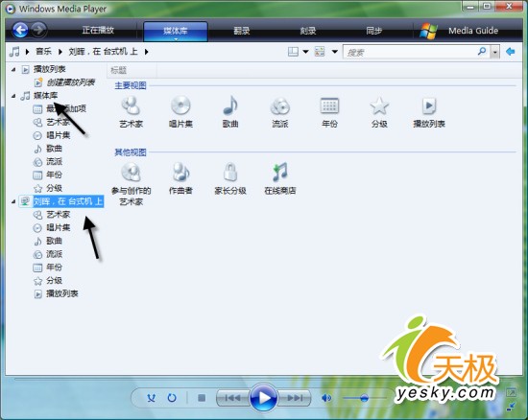This screenshot has width=528, height=420.
Task: Click 刘晖，在 台式机 上 in breadcrumb
Action: 103,52
